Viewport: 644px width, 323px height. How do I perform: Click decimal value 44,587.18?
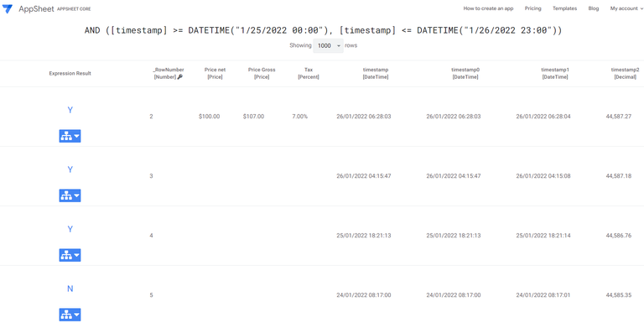click(619, 176)
